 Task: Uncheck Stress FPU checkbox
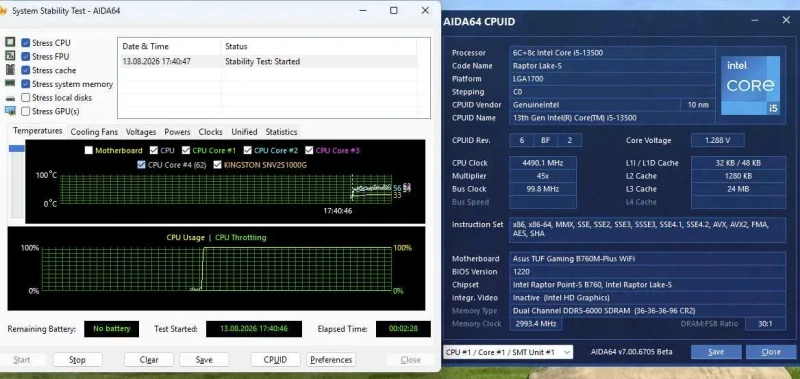click(26, 57)
